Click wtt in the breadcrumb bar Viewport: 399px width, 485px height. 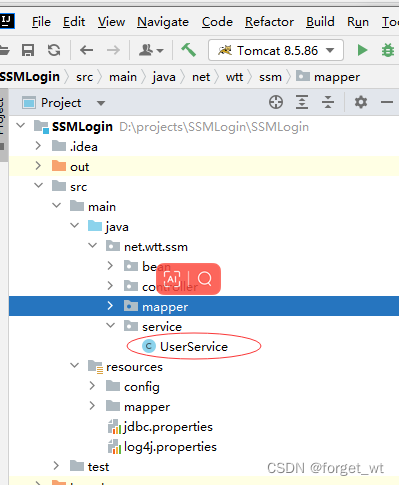click(x=234, y=77)
